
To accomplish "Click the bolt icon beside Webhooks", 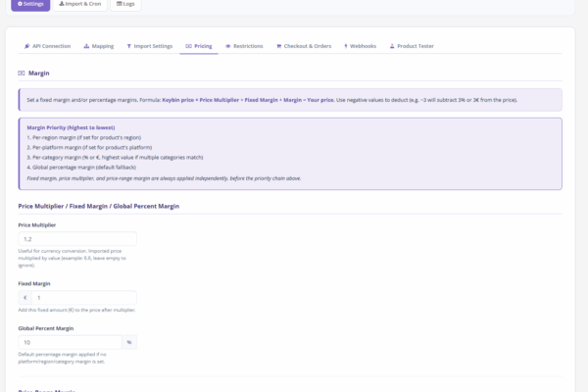I will (x=346, y=46).
